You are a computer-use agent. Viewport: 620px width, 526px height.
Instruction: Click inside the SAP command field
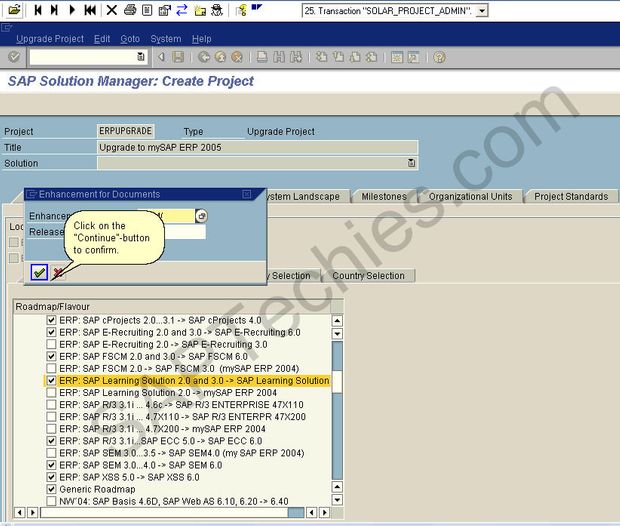coord(83,57)
